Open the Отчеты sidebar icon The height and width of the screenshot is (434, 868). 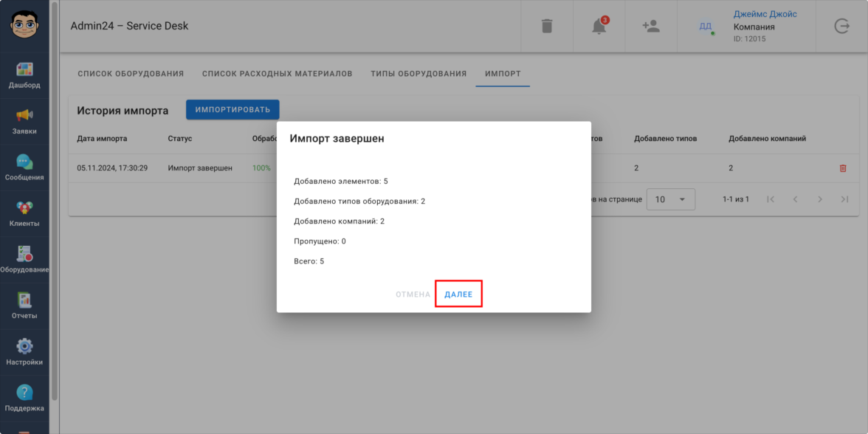click(24, 300)
